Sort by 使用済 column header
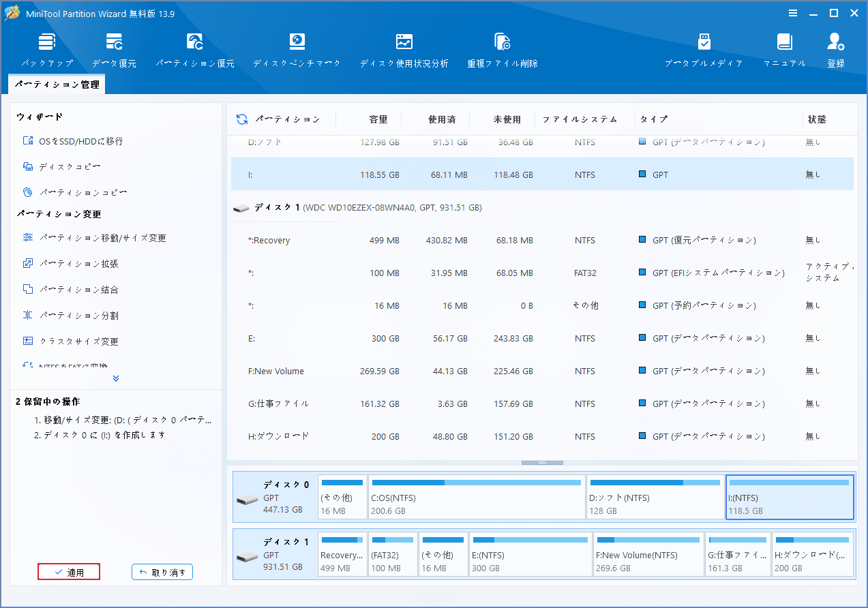868x608 pixels. pos(442,119)
